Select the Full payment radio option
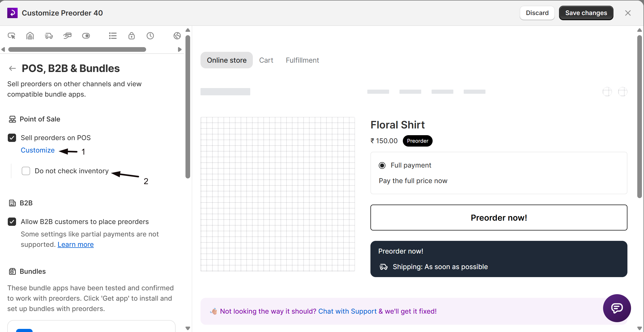Screen dimensions: 644x332 (382, 165)
